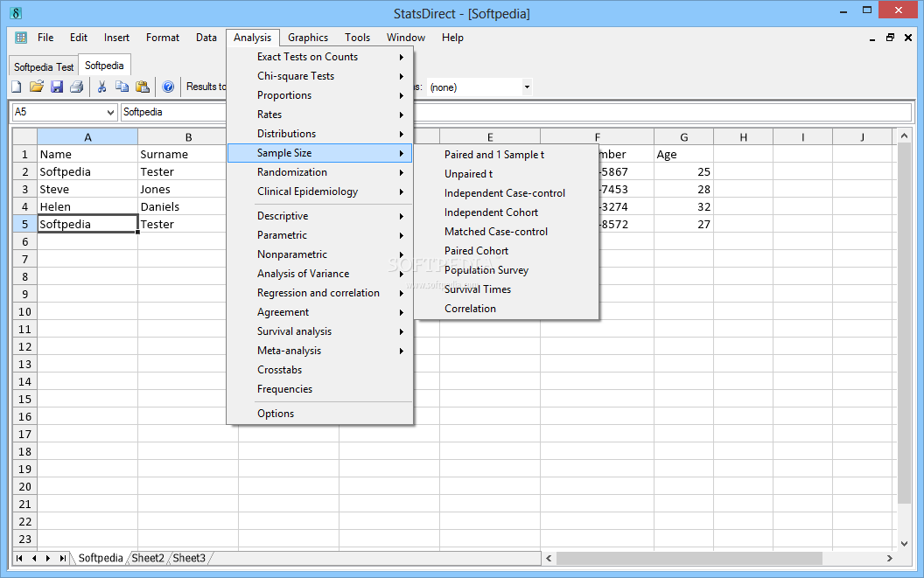This screenshot has height=578, width=924.
Task: Open the File menu
Action: pos(45,37)
